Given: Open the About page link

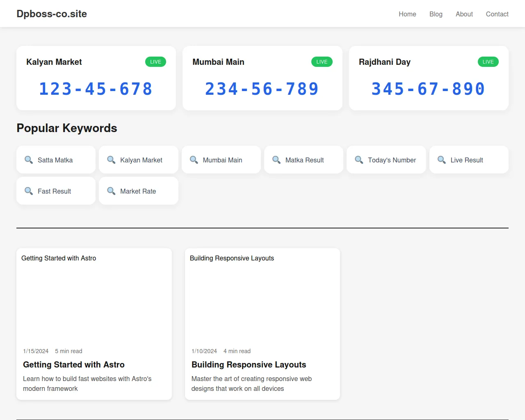Looking at the screenshot, I should pyautogui.click(x=464, y=14).
